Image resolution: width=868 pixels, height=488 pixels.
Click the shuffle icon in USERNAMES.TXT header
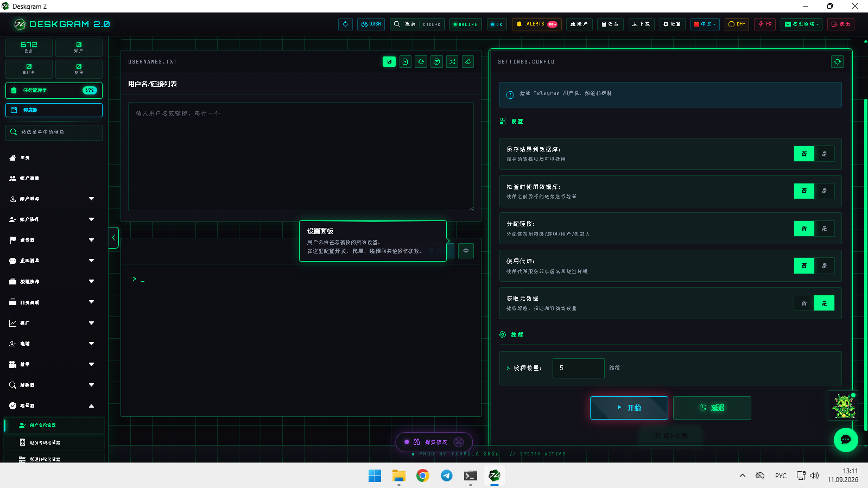pyautogui.click(x=452, y=62)
